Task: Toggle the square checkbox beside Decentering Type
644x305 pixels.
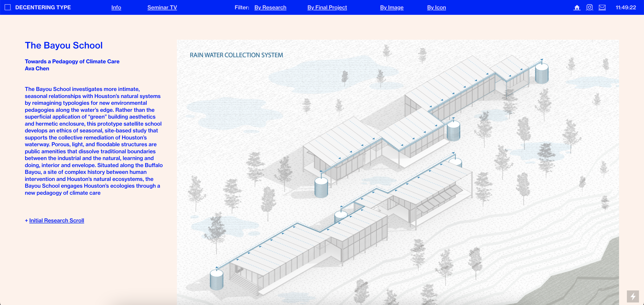Action: point(8,7)
